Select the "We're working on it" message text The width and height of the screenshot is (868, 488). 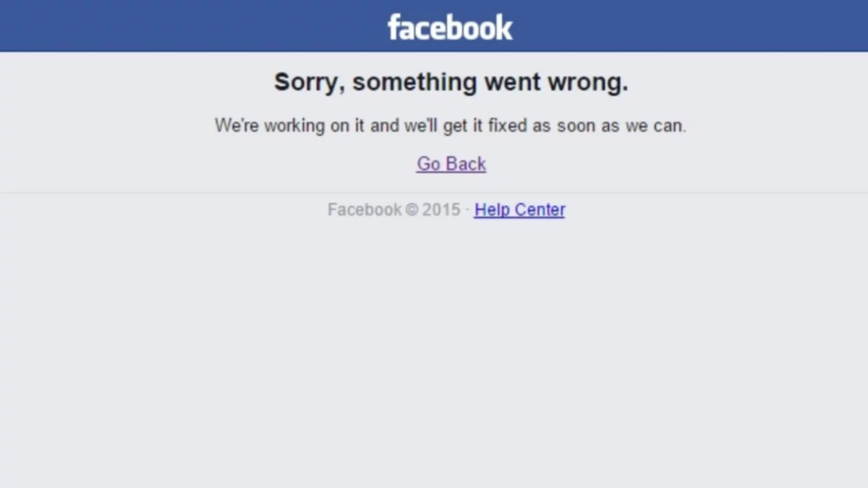click(451, 126)
